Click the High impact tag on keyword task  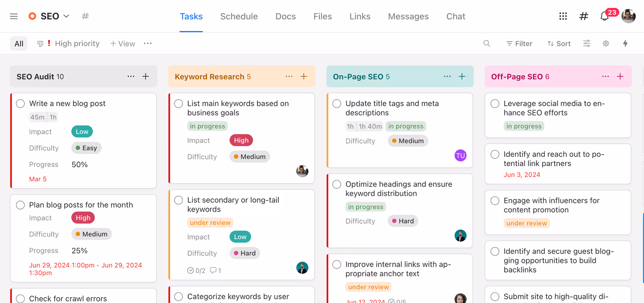pos(241,141)
